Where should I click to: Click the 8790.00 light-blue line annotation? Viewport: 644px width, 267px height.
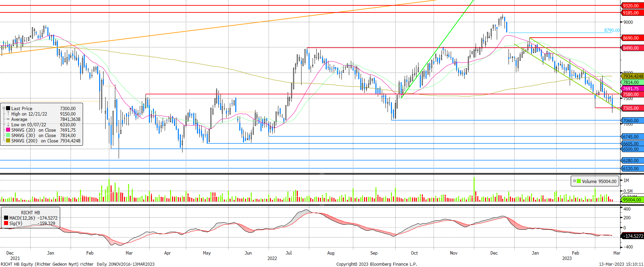coord(612,30)
